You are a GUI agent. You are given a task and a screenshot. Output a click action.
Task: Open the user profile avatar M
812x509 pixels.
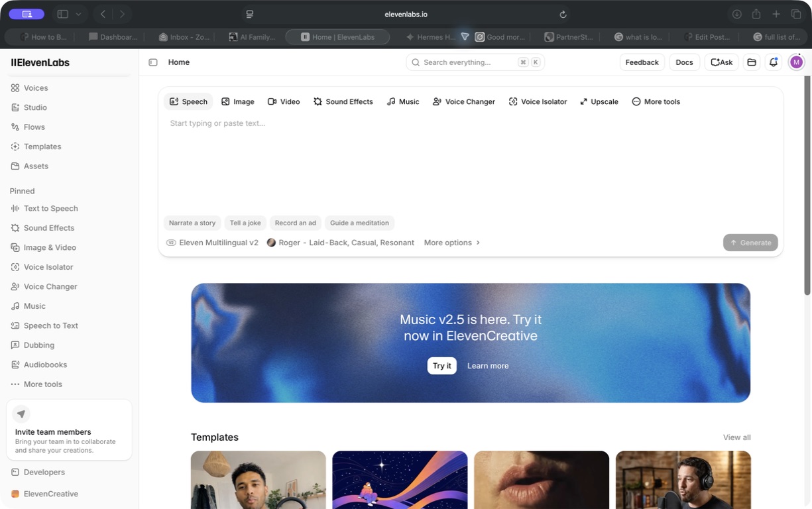[796, 62]
